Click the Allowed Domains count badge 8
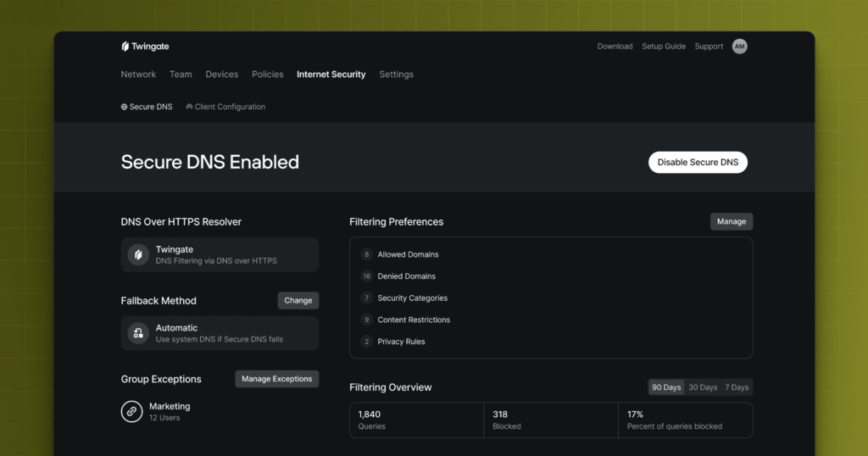The image size is (868, 456). [x=366, y=254]
